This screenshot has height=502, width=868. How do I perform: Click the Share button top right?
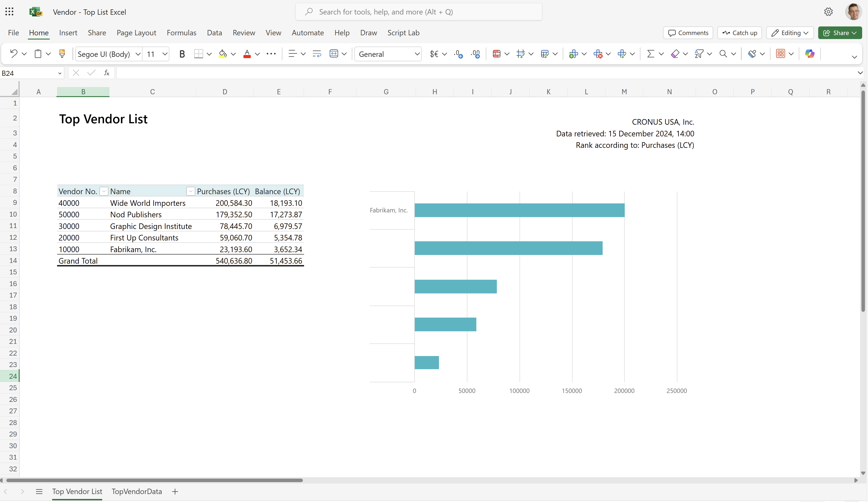(840, 32)
